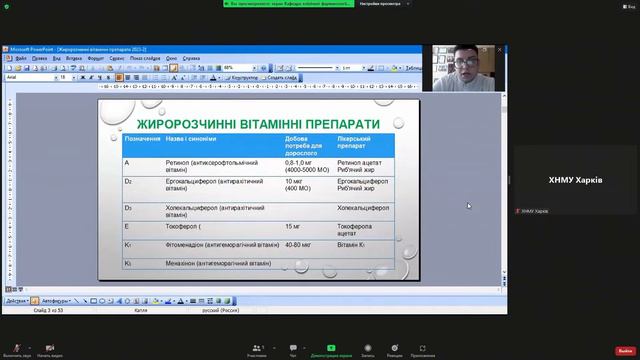Open the Показ слайдов menu
The height and width of the screenshot is (360, 640).
tap(145, 59)
